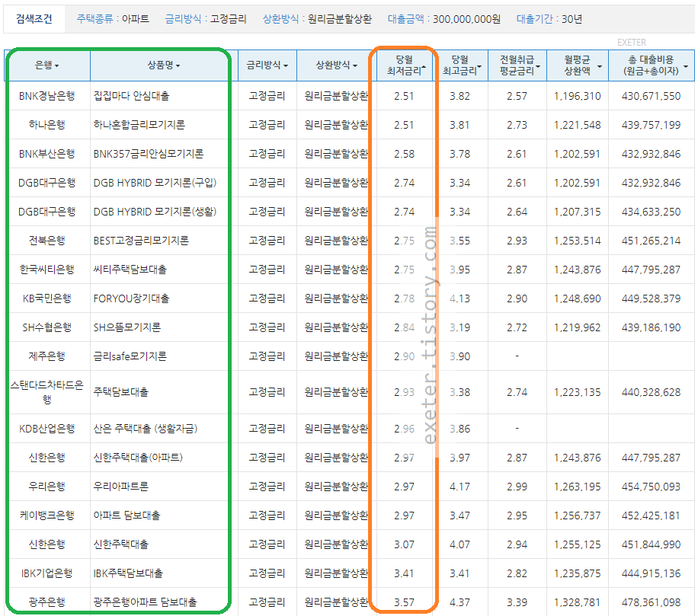This screenshot has width=698, height=616.
Task: Select IBK주택담보대출 product
Action: point(128,573)
